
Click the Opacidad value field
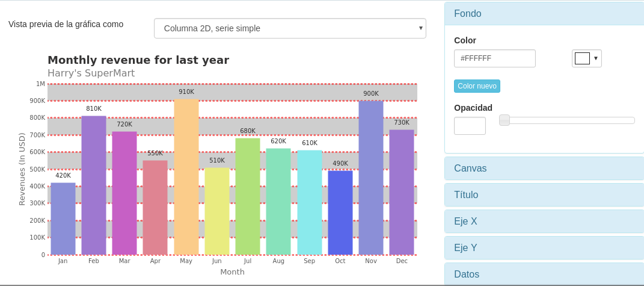pos(470,126)
